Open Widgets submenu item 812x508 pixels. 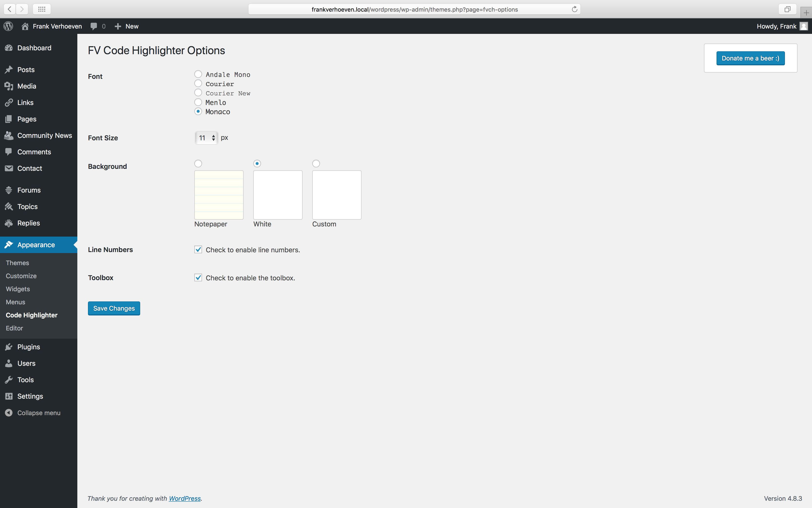coord(18,289)
